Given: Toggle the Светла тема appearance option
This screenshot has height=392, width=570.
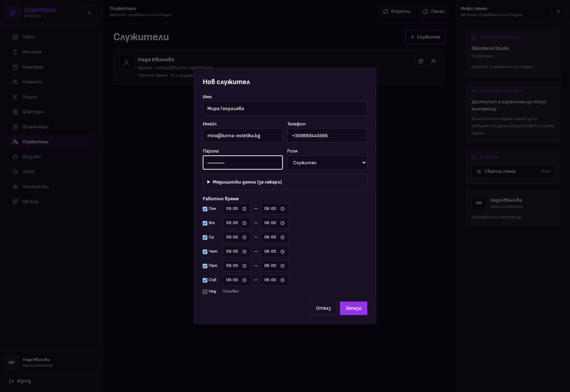Looking at the screenshot, I should 513,171.
